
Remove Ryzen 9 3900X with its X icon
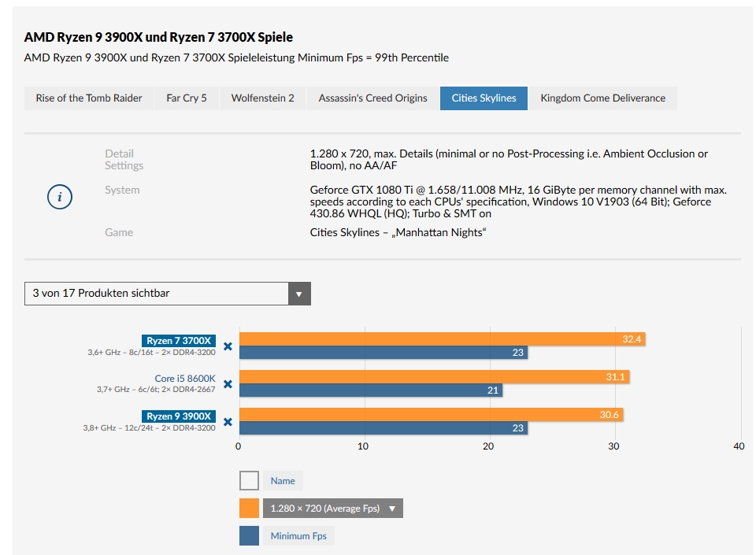(228, 421)
